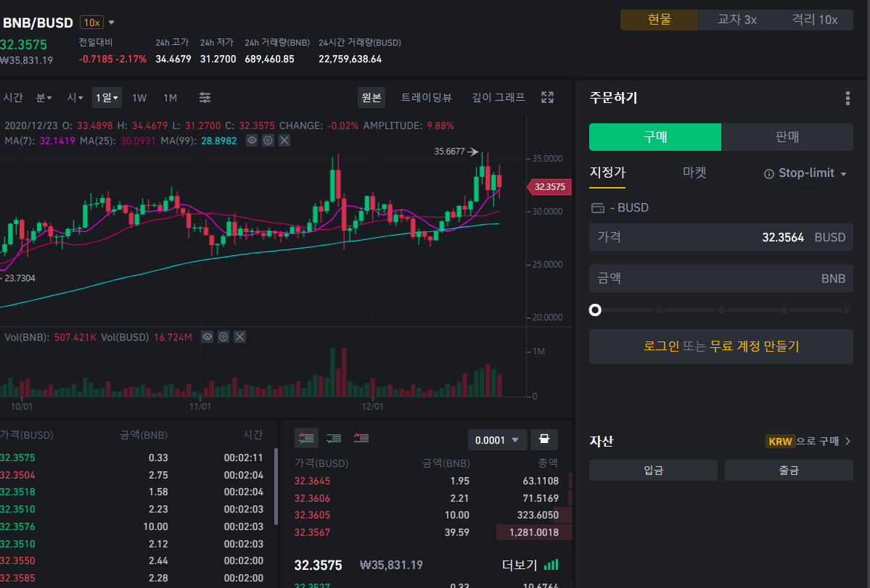Click 입금 deposit button
Viewport: 870px width, 588px height.
[x=653, y=470]
